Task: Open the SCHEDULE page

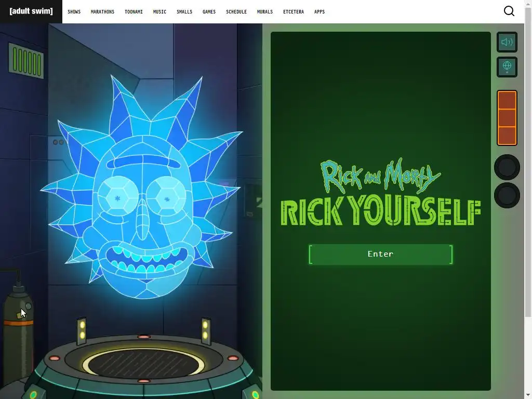Action: [x=236, y=12]
